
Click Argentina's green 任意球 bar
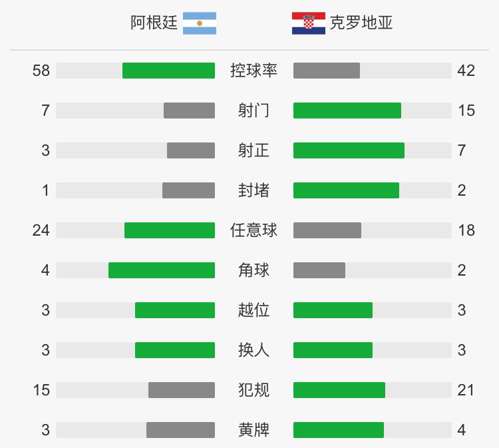[x=170, y=230]
